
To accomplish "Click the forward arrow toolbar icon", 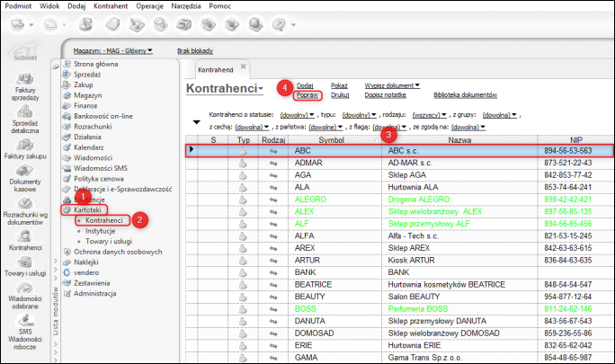I will [49, 24].
